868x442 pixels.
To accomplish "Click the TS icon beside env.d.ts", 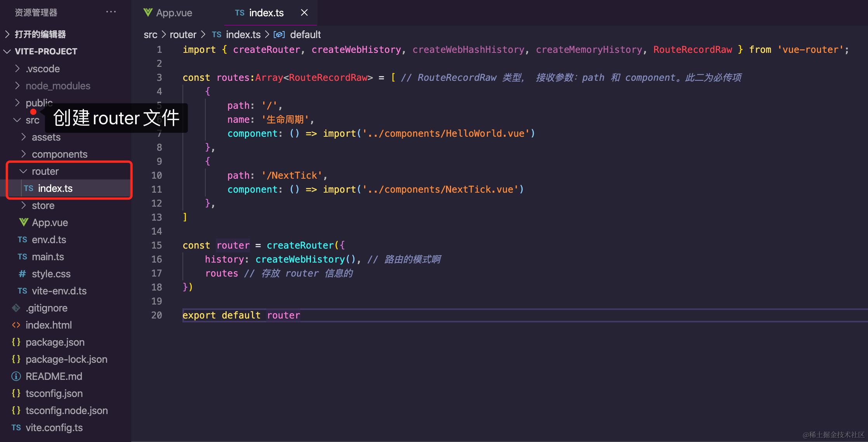I will pyautogui.click(x=22, y=240).
